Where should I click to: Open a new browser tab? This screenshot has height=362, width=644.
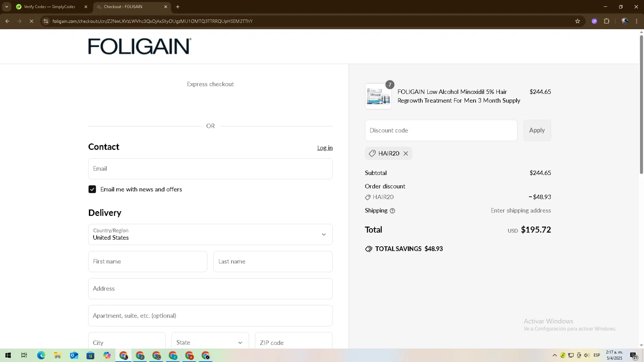coord(178,7)
